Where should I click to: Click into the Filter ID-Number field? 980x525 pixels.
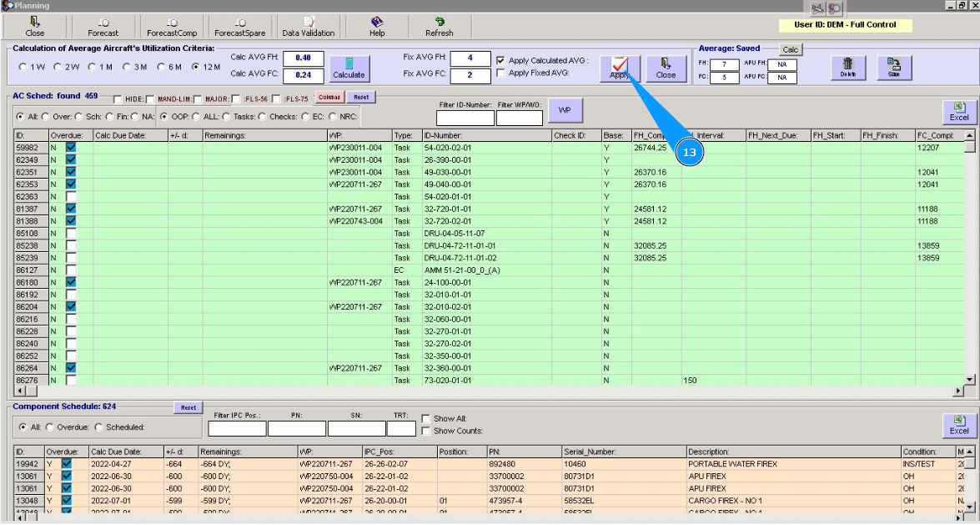[x=465, y=119]
